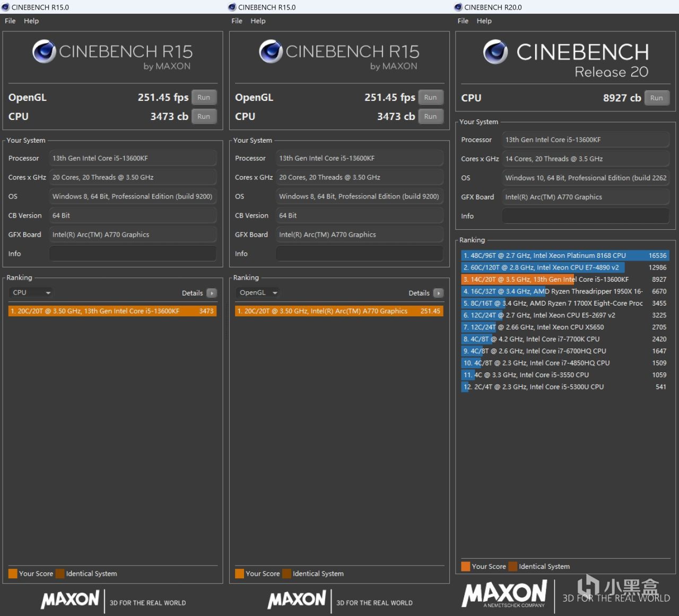Click the Windows 8 OS value in the middle R15 window
The height and width of the screenshot is (616, 679).
[x=360, y=196]
